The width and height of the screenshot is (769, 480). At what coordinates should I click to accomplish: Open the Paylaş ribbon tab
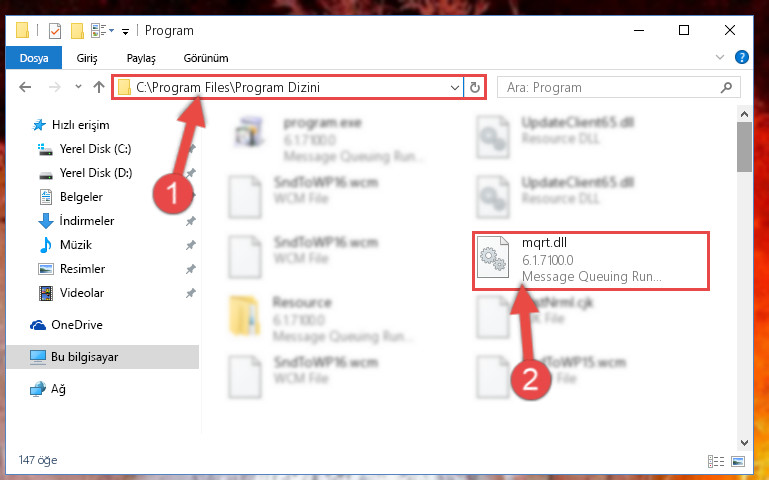[x=141, y=58]
